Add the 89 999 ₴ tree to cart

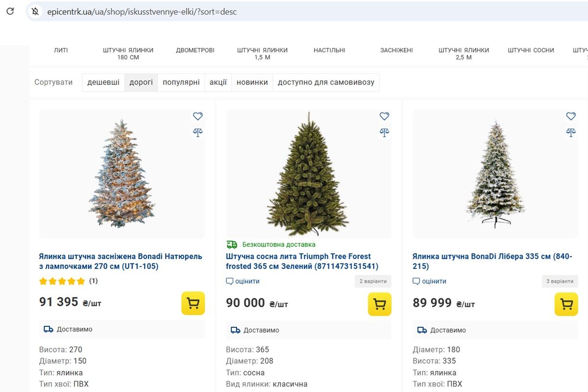(566, 304)
